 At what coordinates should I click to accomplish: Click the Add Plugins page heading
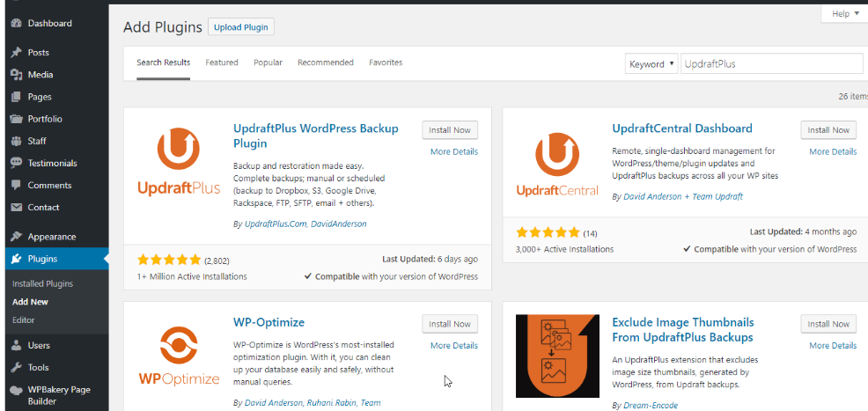[163, 27]
